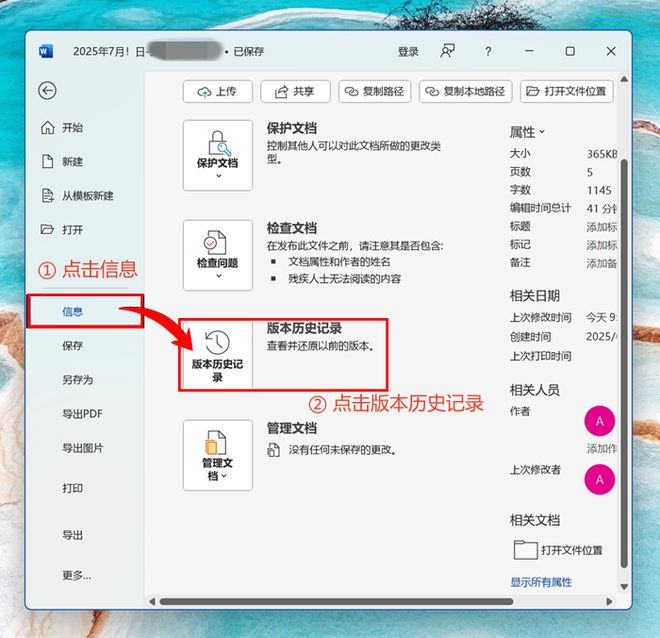The width and height of the screenshot is (660, 638).
Task: Click the template icon beside 从模板新建
Action: (47, 195)
